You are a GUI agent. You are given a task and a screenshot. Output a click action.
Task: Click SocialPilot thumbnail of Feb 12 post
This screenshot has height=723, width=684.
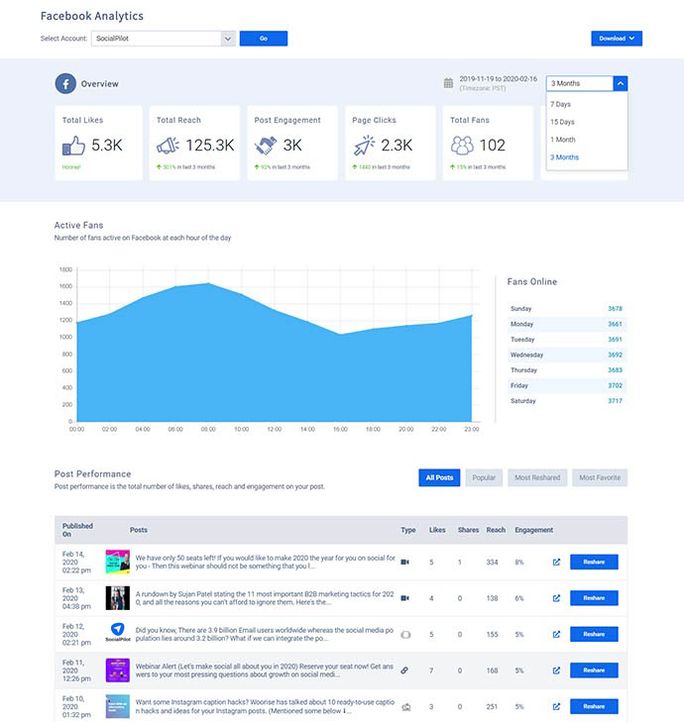(118, 633)
